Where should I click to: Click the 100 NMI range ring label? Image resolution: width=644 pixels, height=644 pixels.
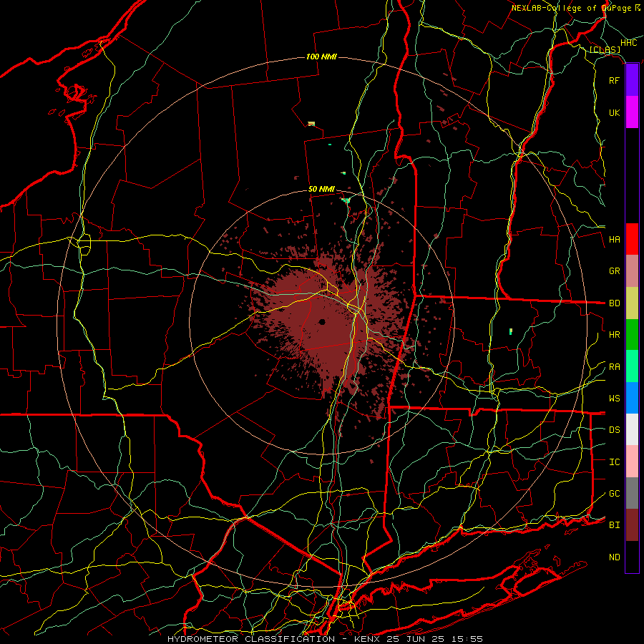pyautogui.click(x=321, y=57)
